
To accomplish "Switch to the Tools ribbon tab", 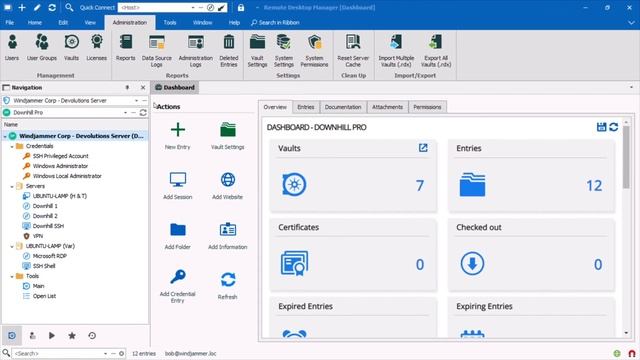I will 170,22.
